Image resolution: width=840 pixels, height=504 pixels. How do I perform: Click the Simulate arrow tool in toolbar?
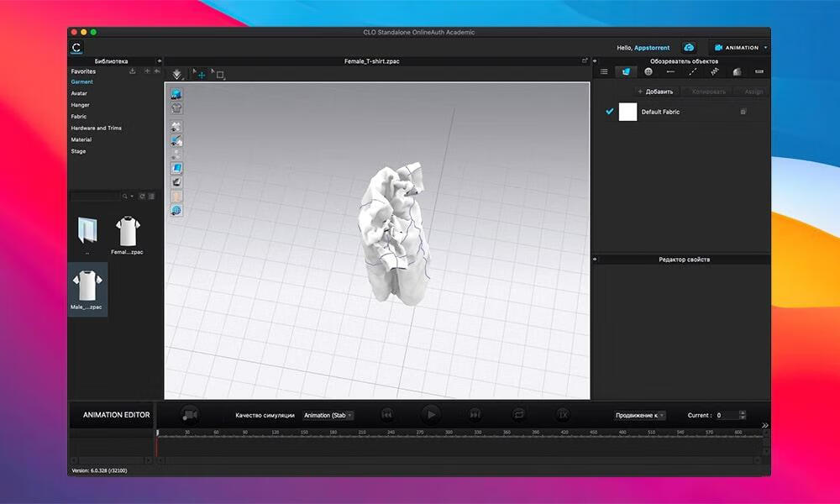point(176,74)
